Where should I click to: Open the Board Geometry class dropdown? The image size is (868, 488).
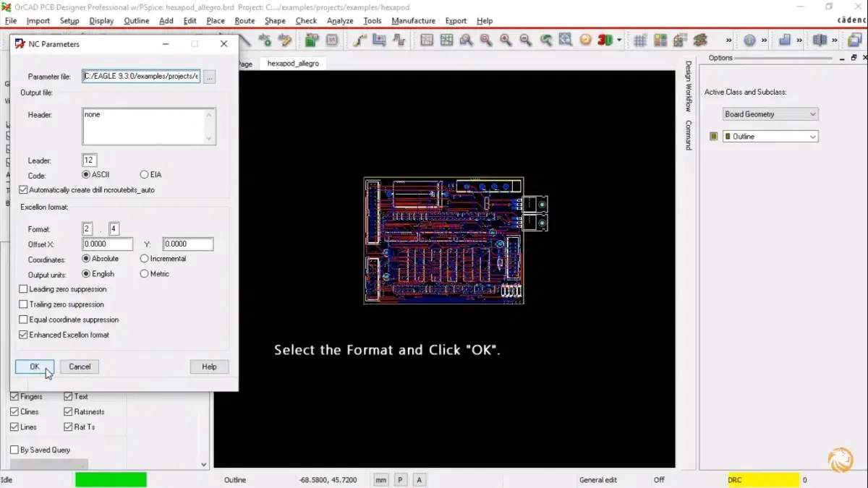pyautogui.click(x=770, y=114)
